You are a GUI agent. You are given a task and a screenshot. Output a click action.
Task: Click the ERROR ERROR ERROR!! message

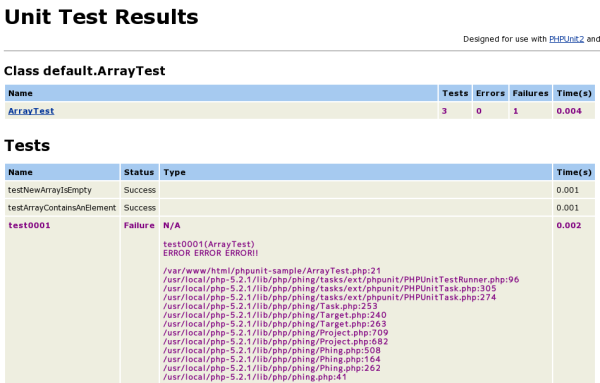click(210, 253)
